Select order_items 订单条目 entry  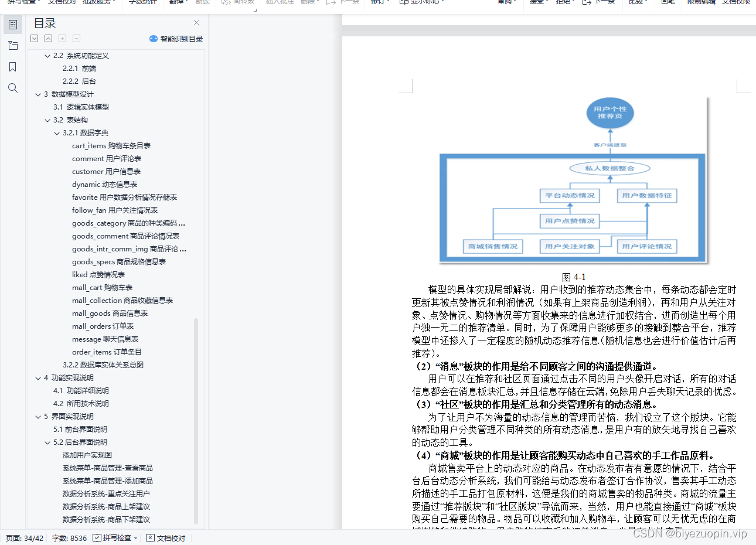(x=107, y=352)
